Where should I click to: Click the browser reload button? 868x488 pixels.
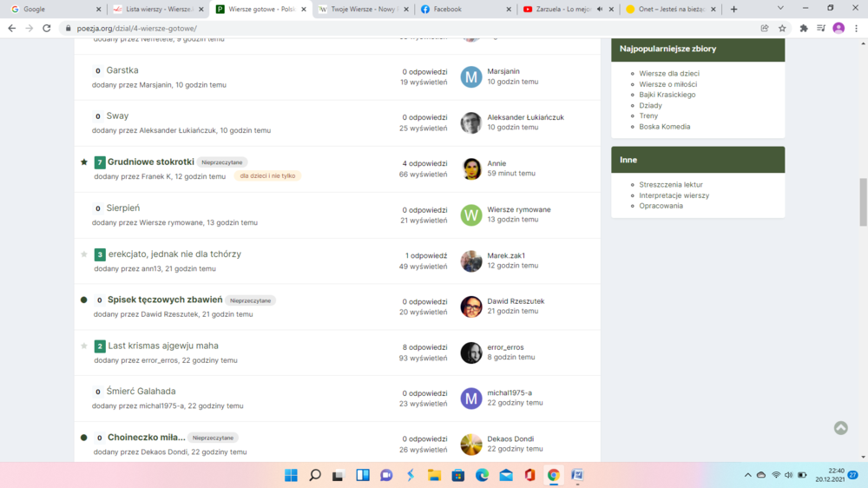click(46, 28)
